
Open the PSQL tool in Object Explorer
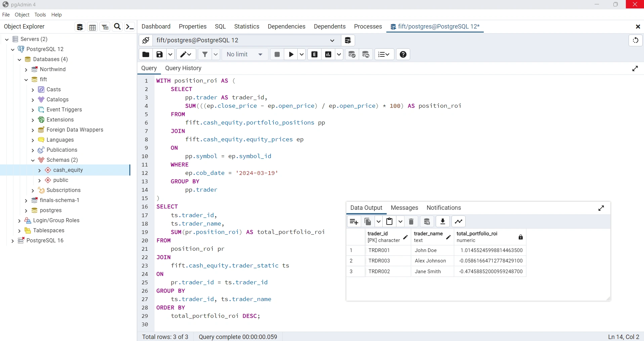pyautogui.click(x=130, y=27)
